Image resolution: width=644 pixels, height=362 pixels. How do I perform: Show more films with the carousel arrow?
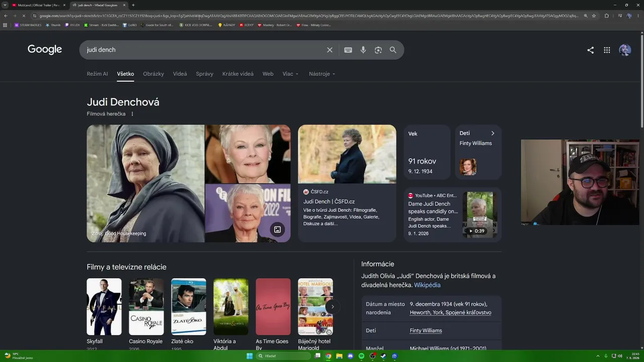[x=332, y=307]
